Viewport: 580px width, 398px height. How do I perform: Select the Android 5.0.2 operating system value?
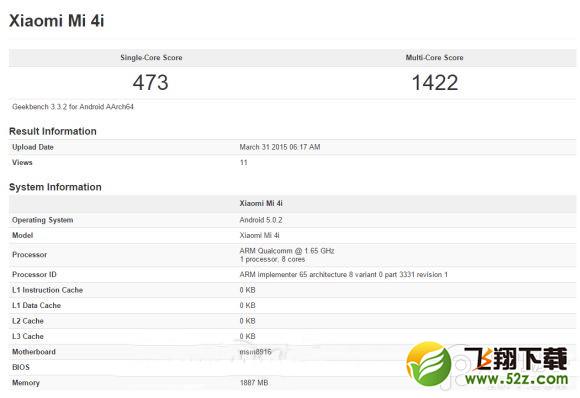pos(261,220)
